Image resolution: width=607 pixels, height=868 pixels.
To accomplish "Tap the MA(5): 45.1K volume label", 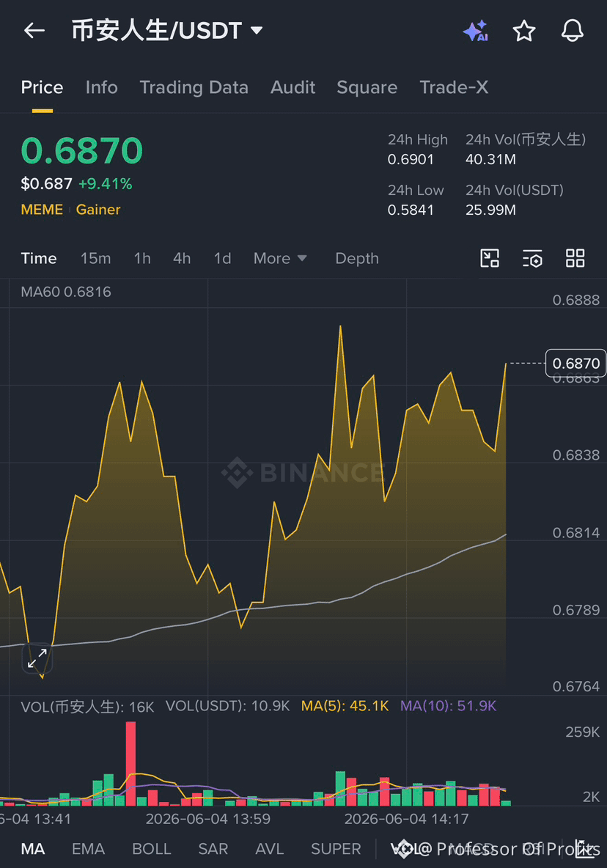I will click(345, 706).
